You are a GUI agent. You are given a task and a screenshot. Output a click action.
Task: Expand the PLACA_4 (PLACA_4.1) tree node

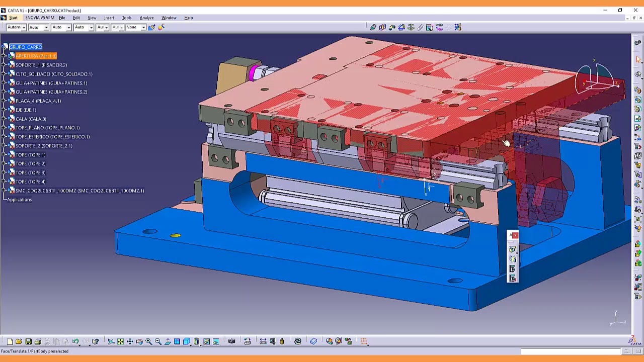(x=5, y=101)
